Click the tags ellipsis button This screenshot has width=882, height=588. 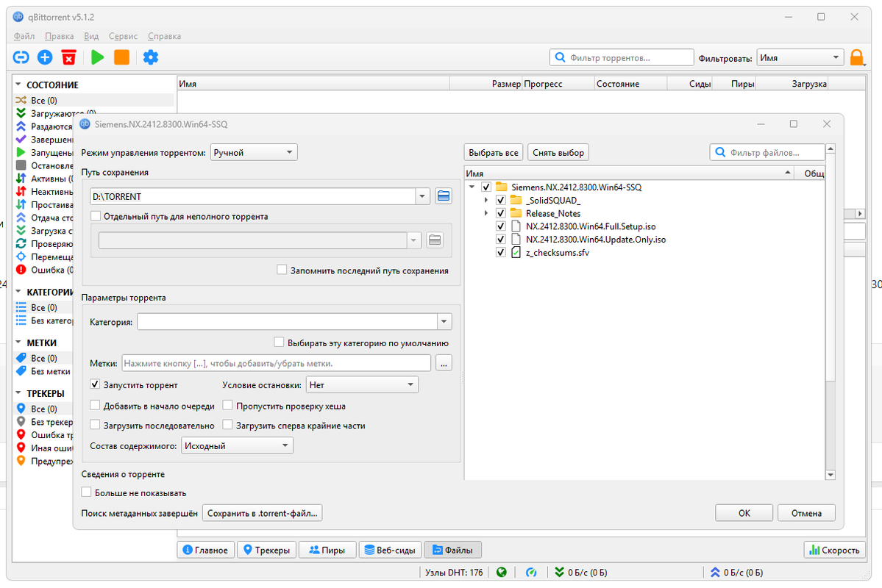(x=444, y=363)
